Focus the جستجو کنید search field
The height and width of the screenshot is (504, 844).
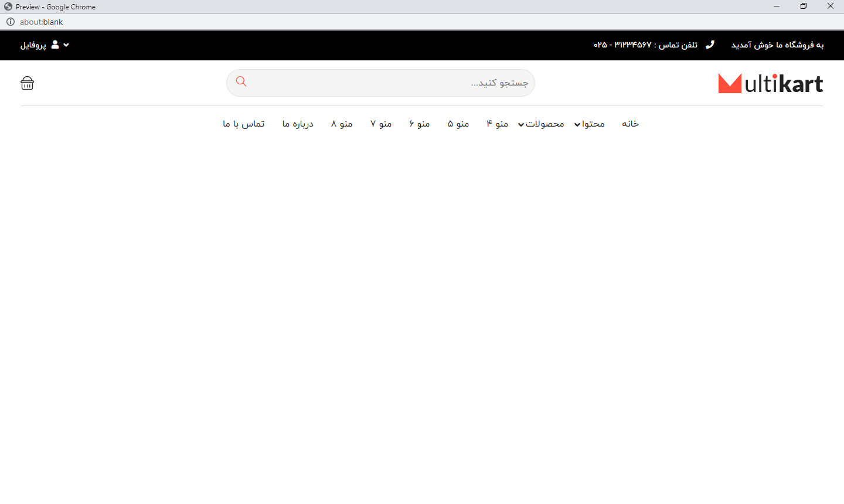tap(393, 83)
